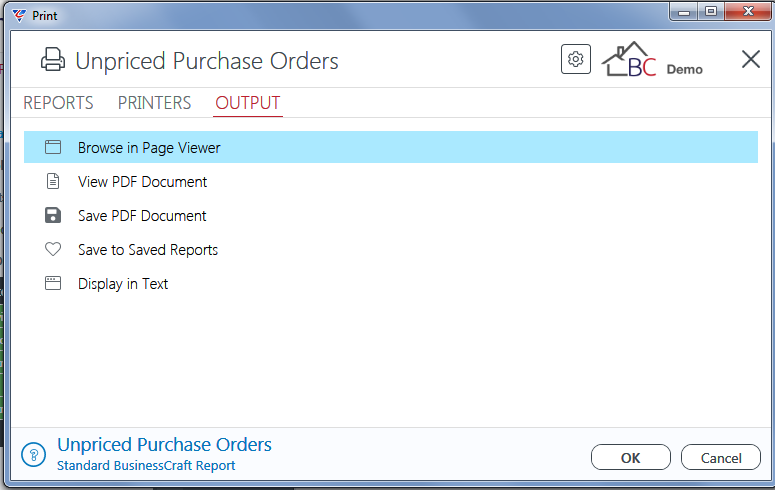Open the help question mark icon
Screen dimensions: 775x490
tap(34, 454)
